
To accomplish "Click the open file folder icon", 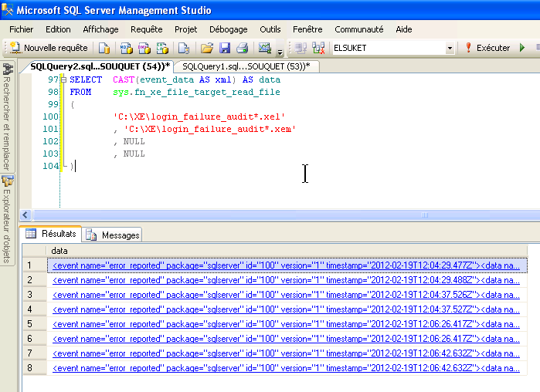I will pos(206,48).
